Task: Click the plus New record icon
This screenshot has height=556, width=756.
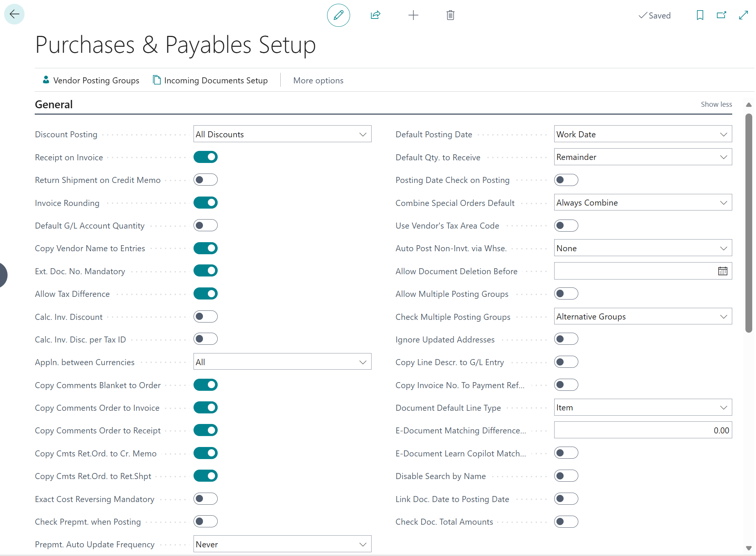Action: tap(413, 15)
